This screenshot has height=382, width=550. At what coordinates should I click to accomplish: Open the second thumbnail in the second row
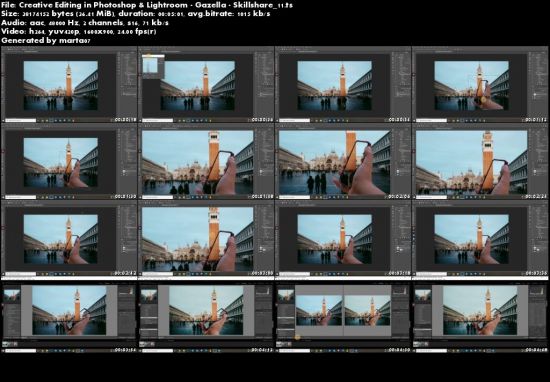pyautogui.click(x=206, y=161)
